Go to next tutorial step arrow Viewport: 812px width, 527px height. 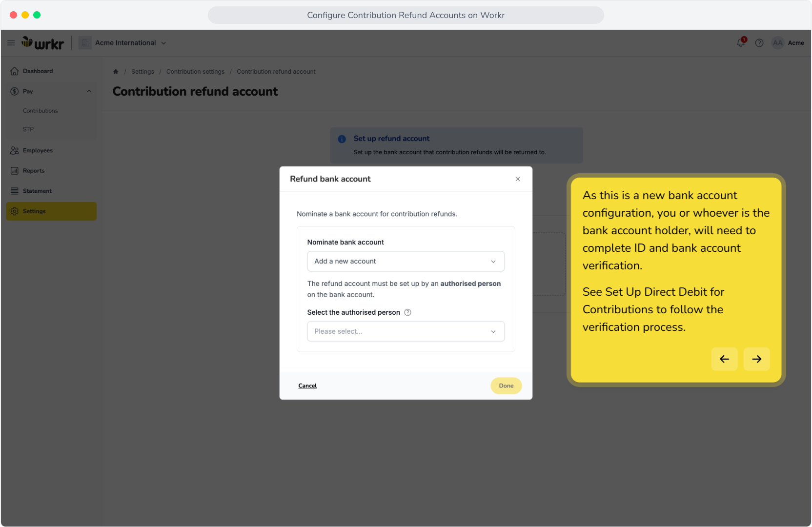[x=756, y=359]
